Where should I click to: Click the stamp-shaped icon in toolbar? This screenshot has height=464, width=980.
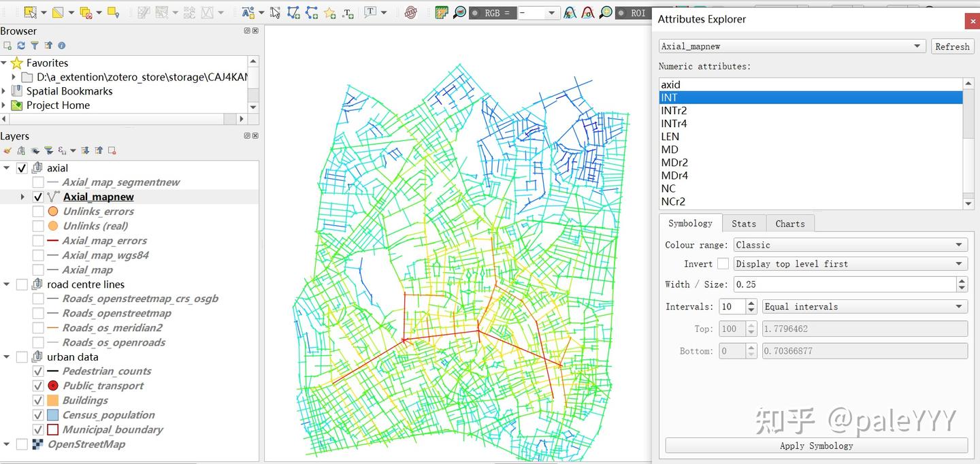410,12
